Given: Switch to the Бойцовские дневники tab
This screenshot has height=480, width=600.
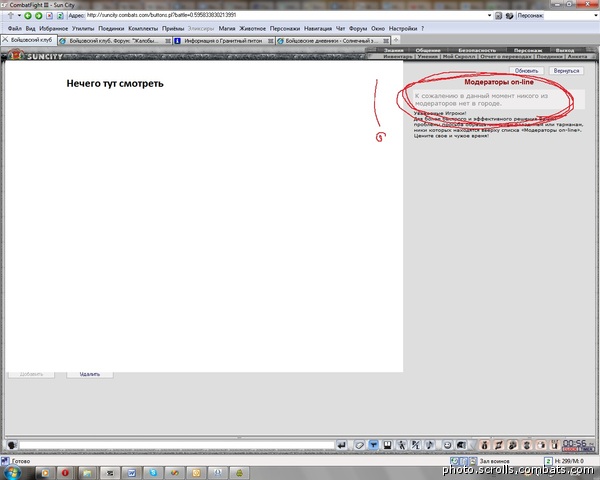Looking at the screenshot, I should point(332,41).
